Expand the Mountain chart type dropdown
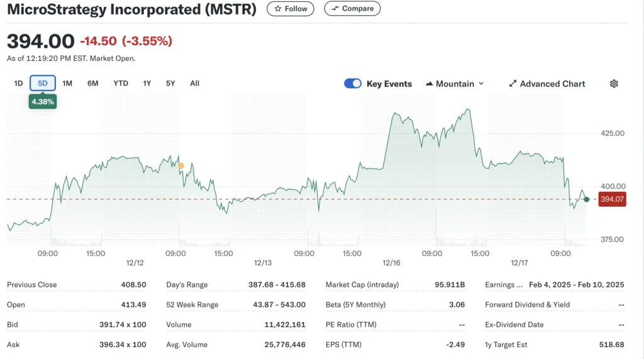Image resolution: width=644 pixels, height=359 pixels. 455,84
